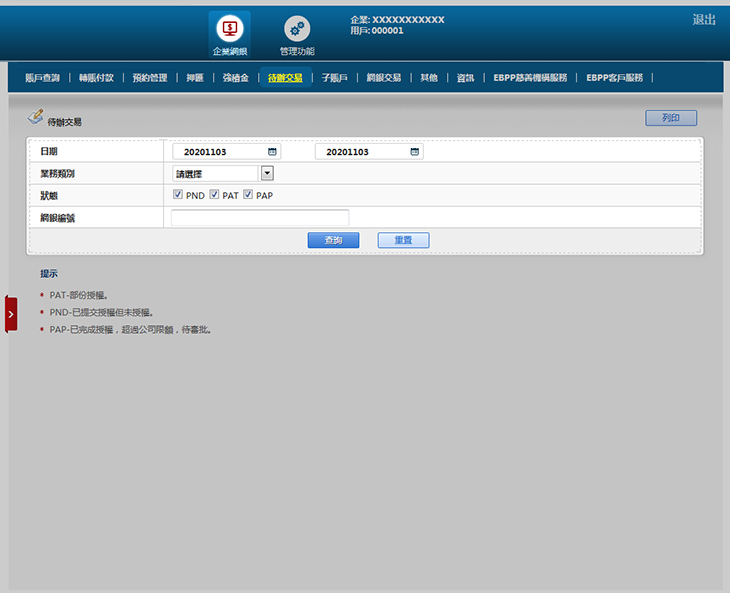Uncheck the PND status checkbox

[x=178, y=195]
